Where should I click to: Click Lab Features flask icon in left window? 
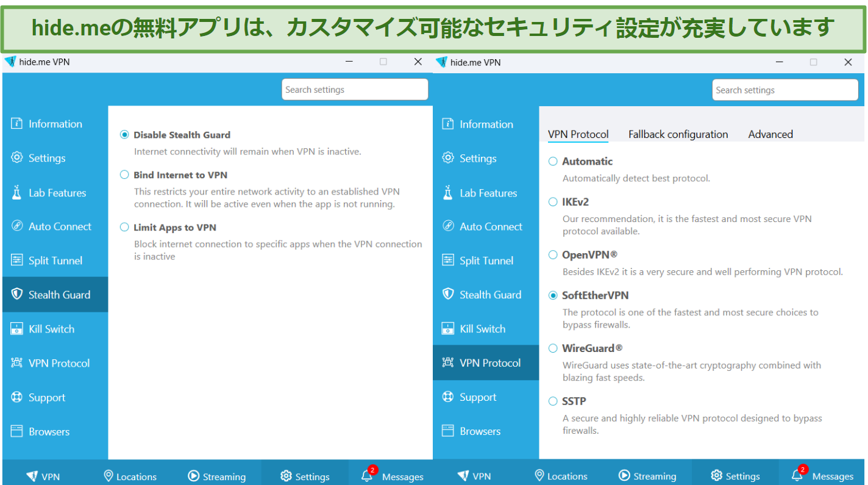tap(17, 193)
